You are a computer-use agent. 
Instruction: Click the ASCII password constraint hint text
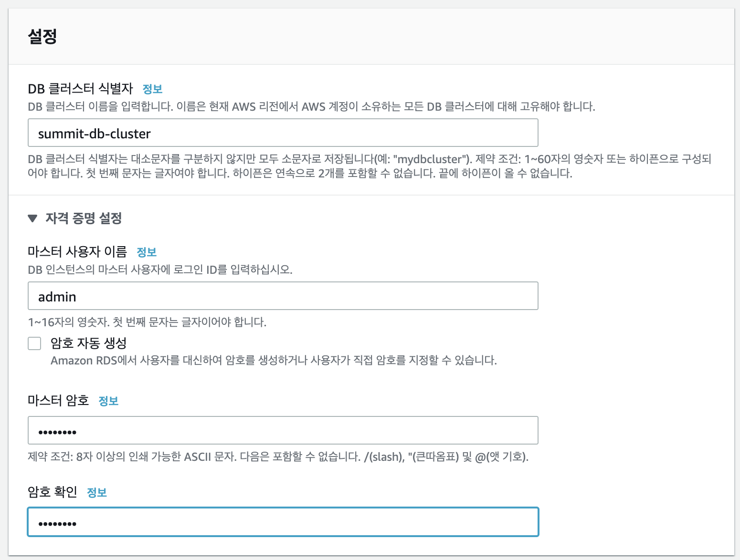tap(278, 457)
